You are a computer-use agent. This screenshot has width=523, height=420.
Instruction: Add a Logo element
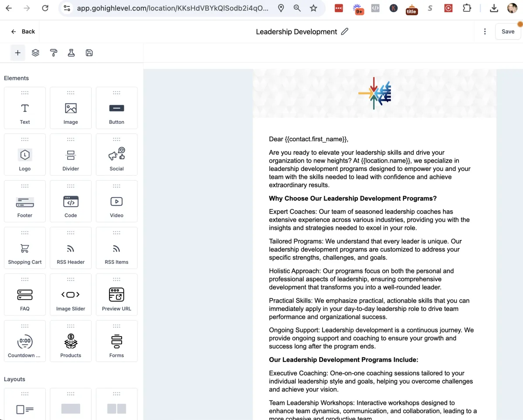25,154
